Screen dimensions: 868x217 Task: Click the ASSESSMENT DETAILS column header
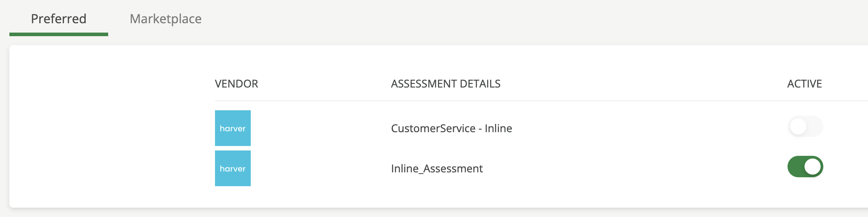[446, 84]
